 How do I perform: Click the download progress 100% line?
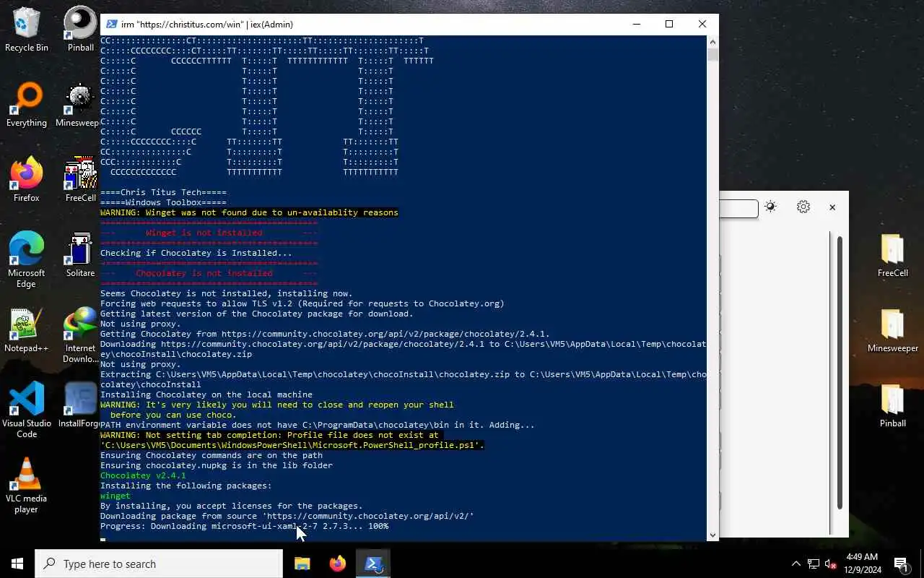coord(244,526)
